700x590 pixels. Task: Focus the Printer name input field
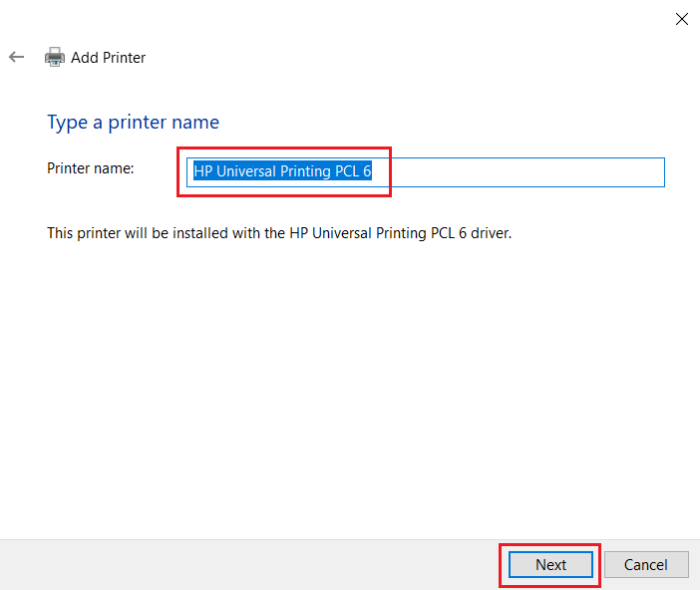(519, 172)
